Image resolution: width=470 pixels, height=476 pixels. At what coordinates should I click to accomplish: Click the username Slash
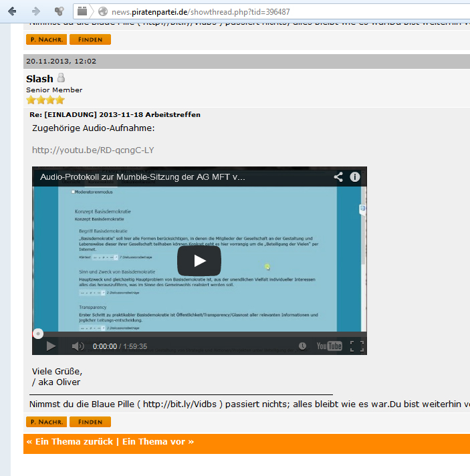tap(39, 79)
